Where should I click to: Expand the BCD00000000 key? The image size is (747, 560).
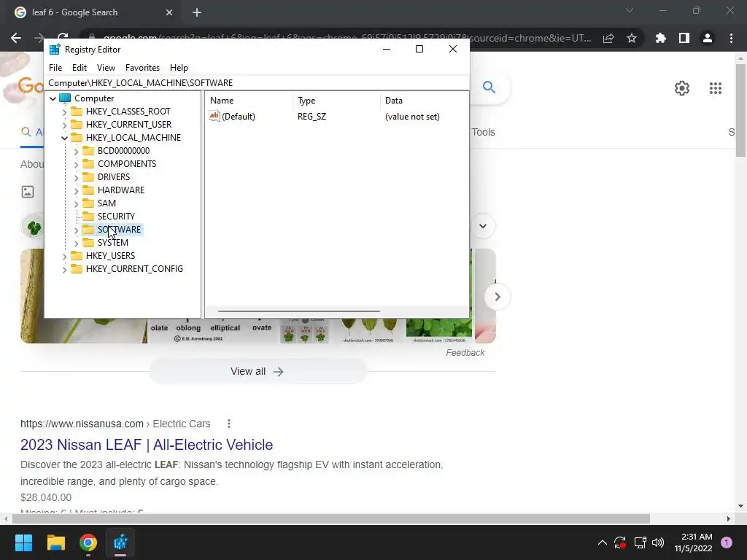[x=76, y=152]
